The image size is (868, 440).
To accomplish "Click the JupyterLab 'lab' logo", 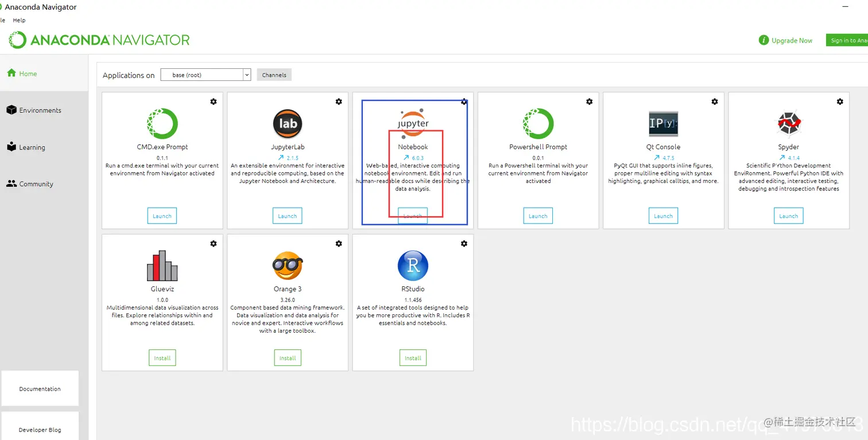I will [x=288, y=123].
